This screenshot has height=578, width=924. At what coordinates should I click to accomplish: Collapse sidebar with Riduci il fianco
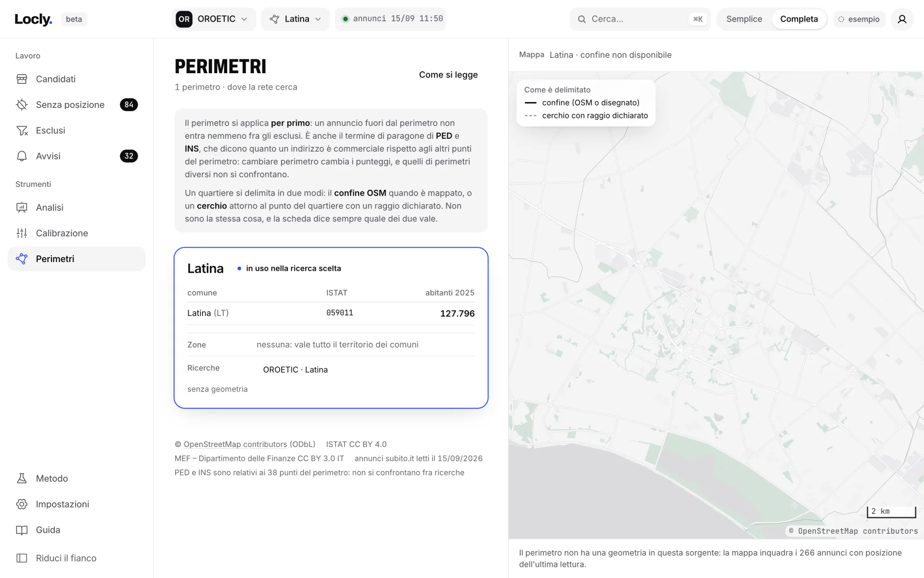(x=77, y=558)
